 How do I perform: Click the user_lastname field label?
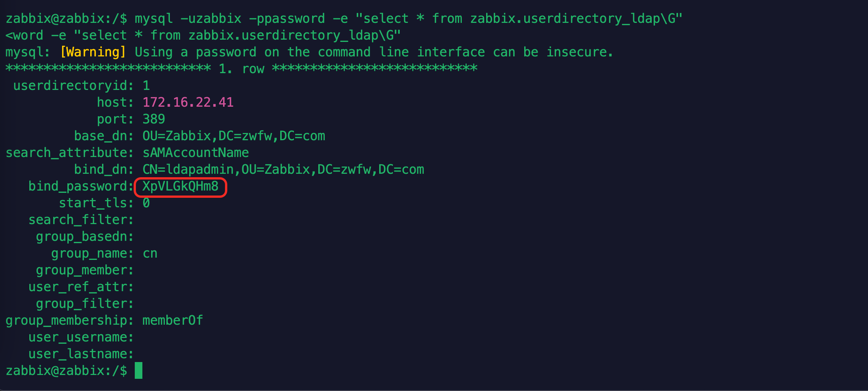81,354
